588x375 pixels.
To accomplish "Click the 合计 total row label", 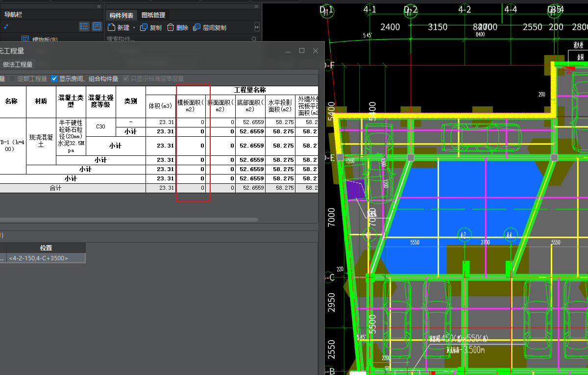I will click(x=55, y=188).
